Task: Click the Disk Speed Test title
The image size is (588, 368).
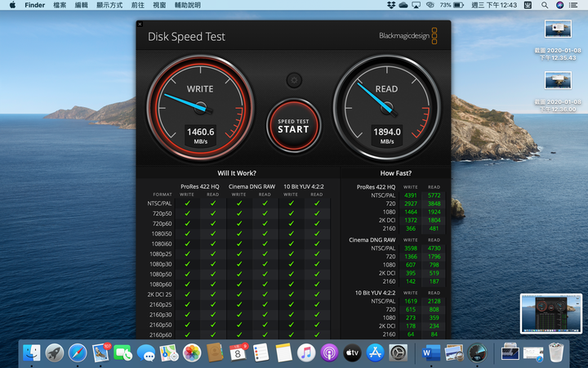Action: coord(186,37)
